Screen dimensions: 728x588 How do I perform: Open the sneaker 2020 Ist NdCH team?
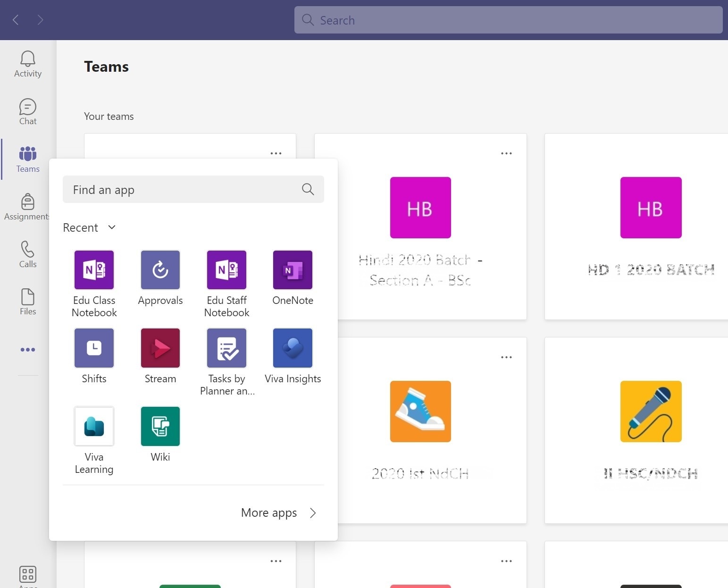tap(420, 412)
